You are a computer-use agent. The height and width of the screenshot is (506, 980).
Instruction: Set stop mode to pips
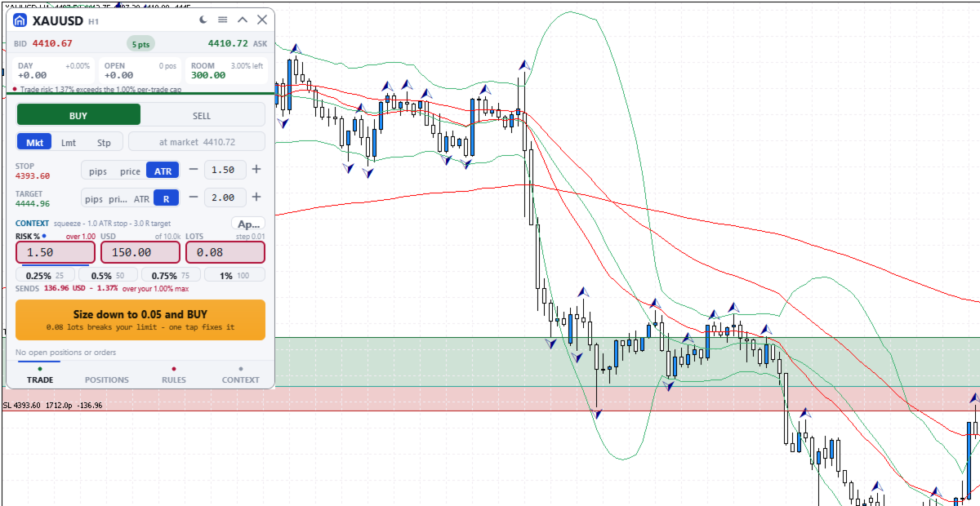click(x=99, y=171)
